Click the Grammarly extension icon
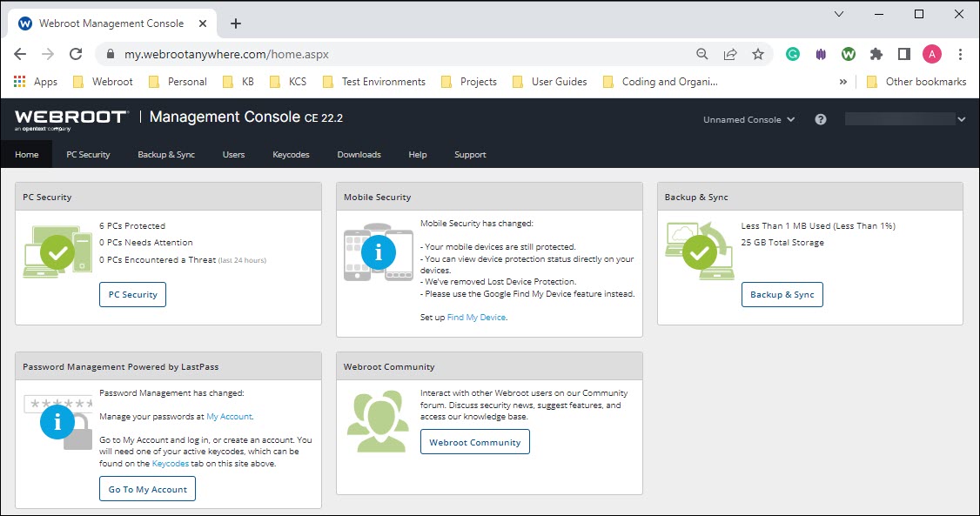The image size is (980, 516). pyautogui.click(x=793, y=54)
